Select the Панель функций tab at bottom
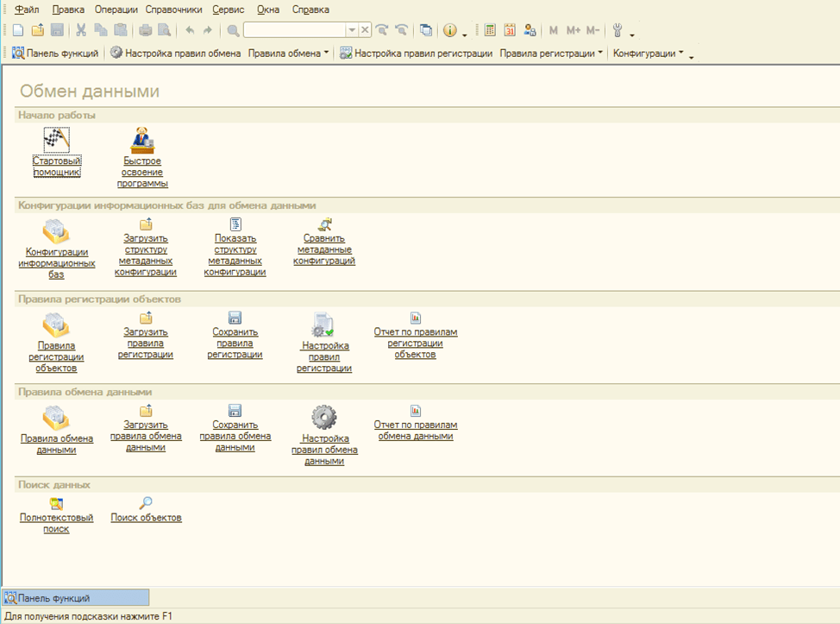 [x=76, y=597]
